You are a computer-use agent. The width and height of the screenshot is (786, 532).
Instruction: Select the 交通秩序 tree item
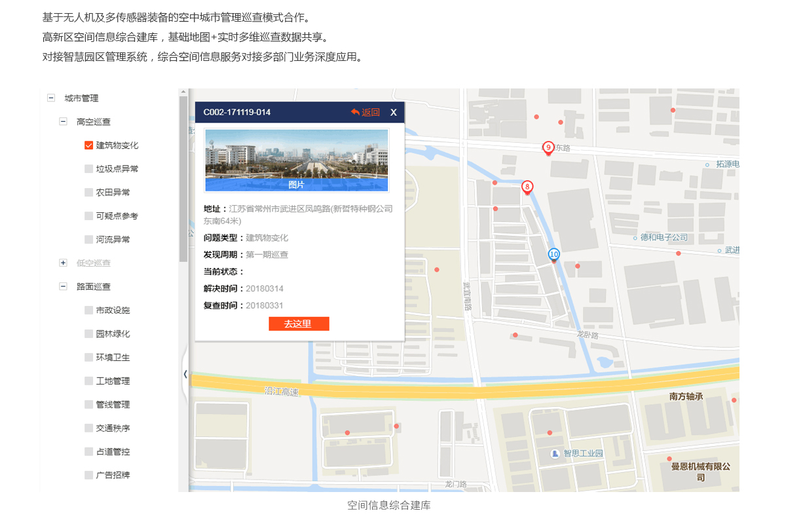(113, 428)
